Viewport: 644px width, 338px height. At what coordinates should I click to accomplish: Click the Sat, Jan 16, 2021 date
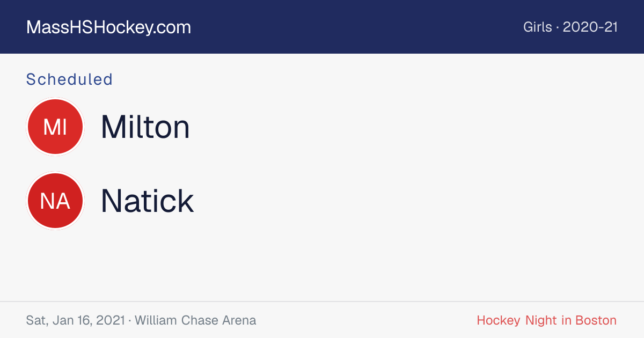(x=75, y=320)
